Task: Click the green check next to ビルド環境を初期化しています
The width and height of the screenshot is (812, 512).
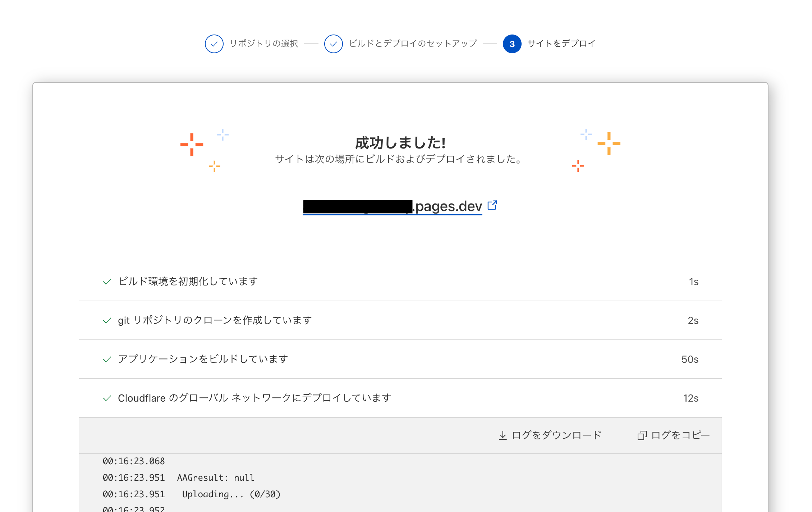Action: pyautogui.click(x=107, y=282)
